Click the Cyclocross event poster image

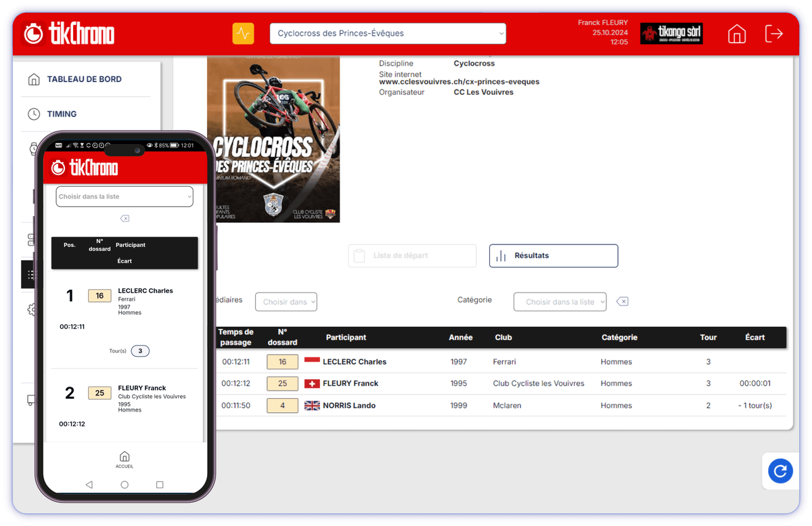coord(273,139)
